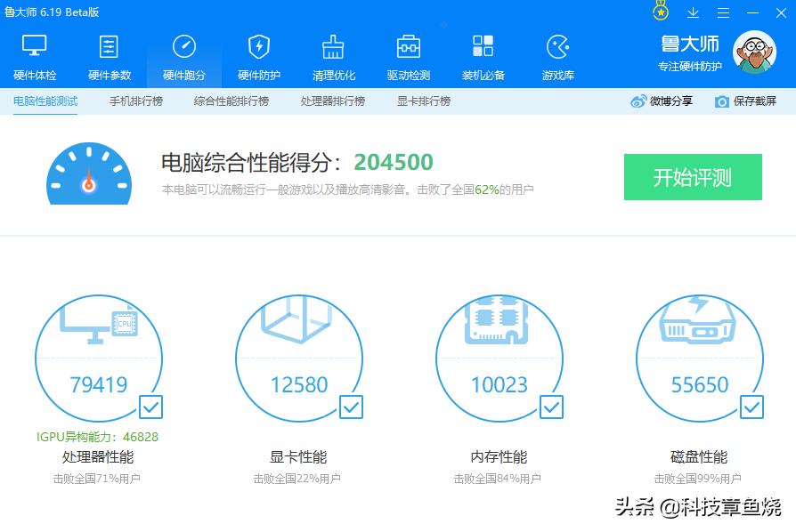Open the 硬件参数 hardware parameters view

[109, 53]
